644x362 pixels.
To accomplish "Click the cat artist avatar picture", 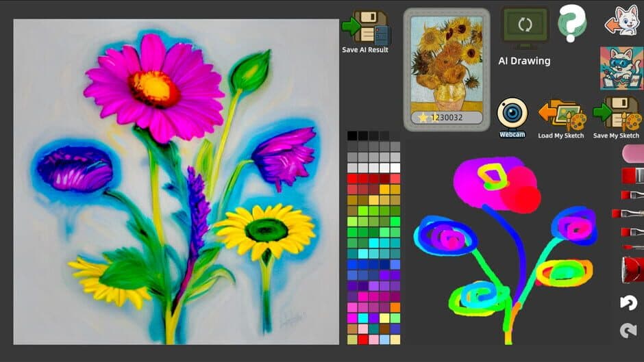I will point(621,68).
